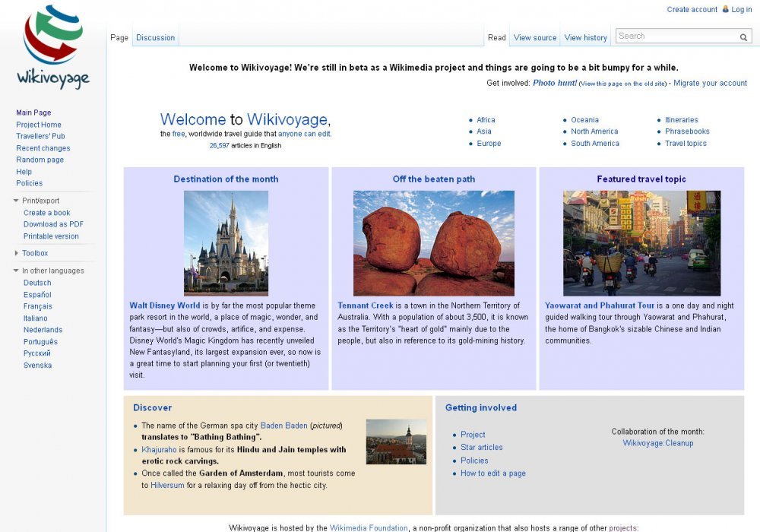The height and width of the screenshot is (532, 760).
Task: Open the South America link
Action: tap(595, 144)
